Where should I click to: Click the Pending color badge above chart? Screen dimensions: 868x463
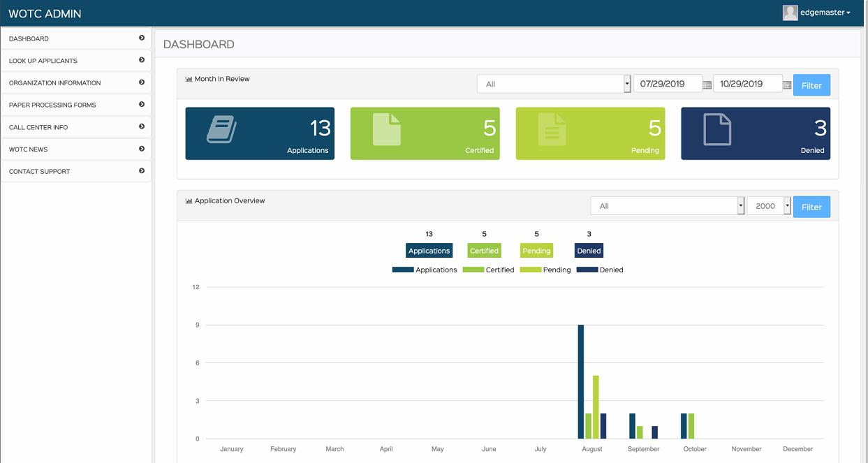tap(536, 251)
